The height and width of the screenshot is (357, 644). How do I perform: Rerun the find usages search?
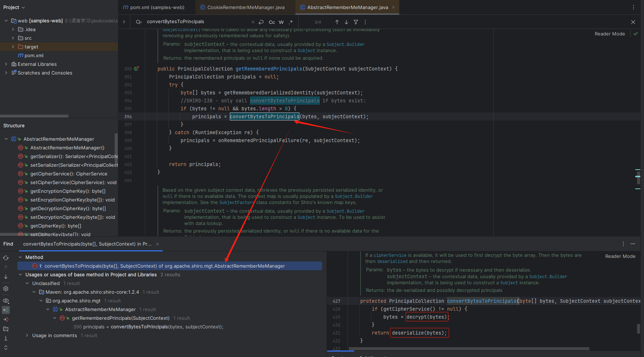click(6, 258)
